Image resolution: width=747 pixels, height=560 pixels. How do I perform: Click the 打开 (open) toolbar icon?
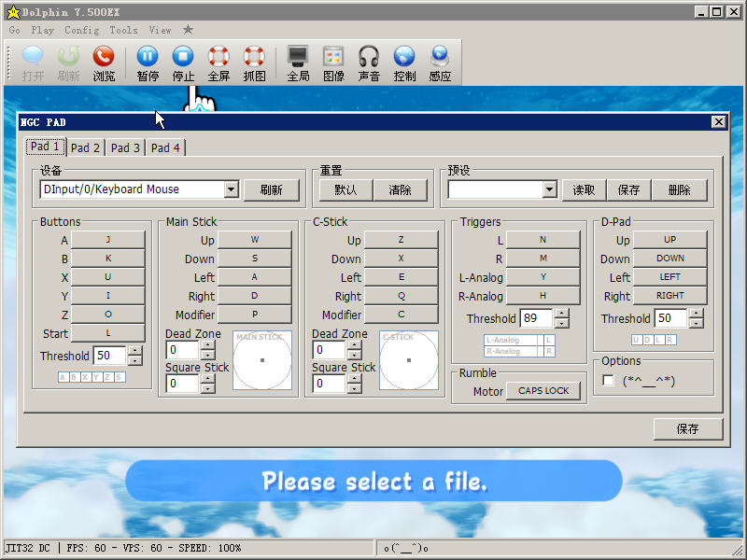[x=33, y=63]
